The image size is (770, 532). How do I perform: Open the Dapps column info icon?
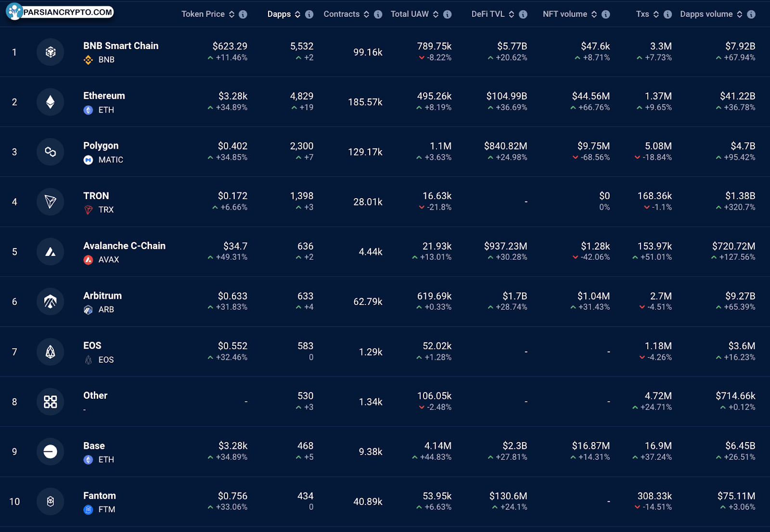coord(309,14)
